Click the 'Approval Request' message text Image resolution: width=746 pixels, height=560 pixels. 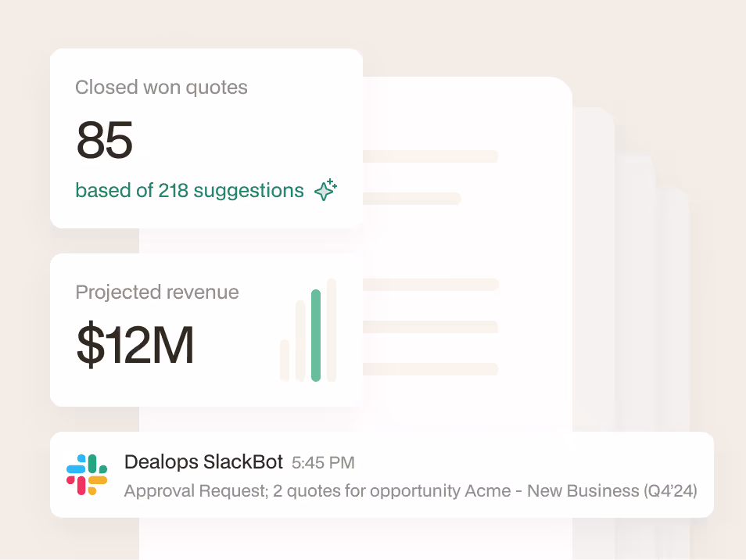(x=411, y=490)
